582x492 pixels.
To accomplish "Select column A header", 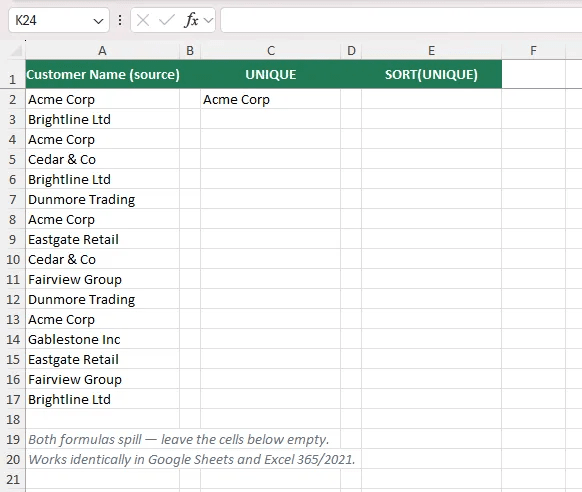I will pyautogui.click(x=102, y=50).
